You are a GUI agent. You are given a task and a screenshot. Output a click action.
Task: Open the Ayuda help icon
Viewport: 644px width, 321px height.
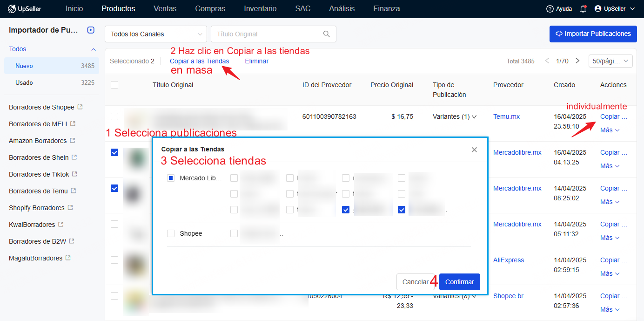(x=550, y=9)
